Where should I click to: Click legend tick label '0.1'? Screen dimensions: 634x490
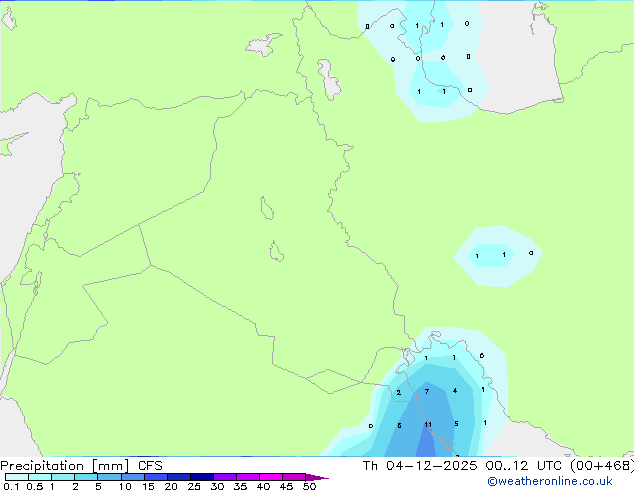point(11,486)
